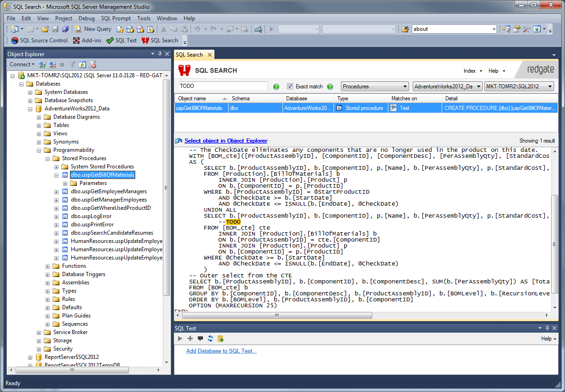Open the Index dropdown in SQL Search
The width and height of the screenshot is (565, 392).
pyautogui.click(x=473, y=71)
